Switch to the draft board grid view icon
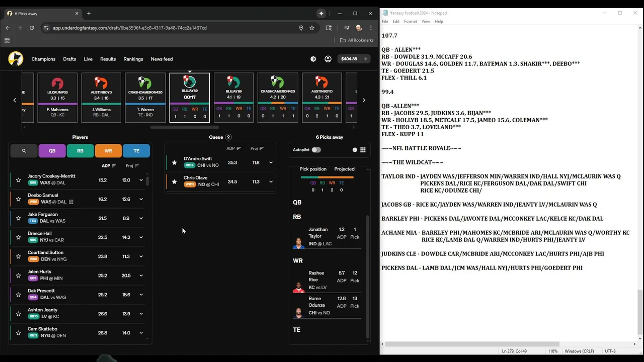 (x=363, y=150)
